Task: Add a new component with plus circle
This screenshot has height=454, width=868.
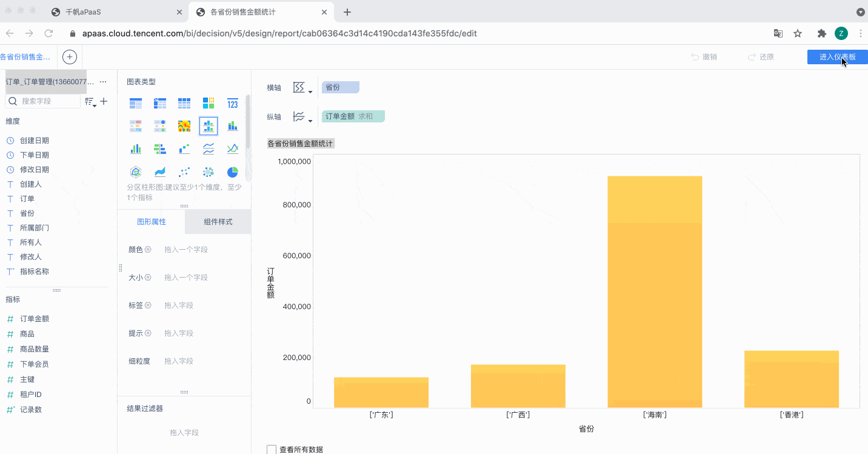Action: (70, 57)
